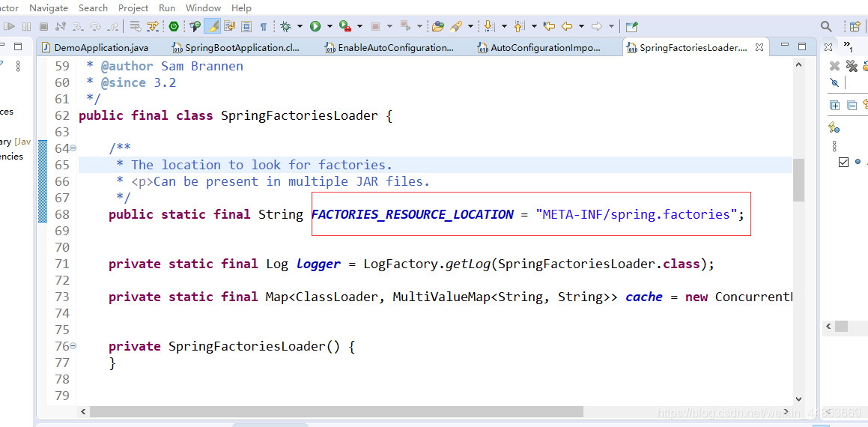The width and height of the screenshot is (868, 427).
Task: Click the Run External Tools icon
Action: (345, 26)
